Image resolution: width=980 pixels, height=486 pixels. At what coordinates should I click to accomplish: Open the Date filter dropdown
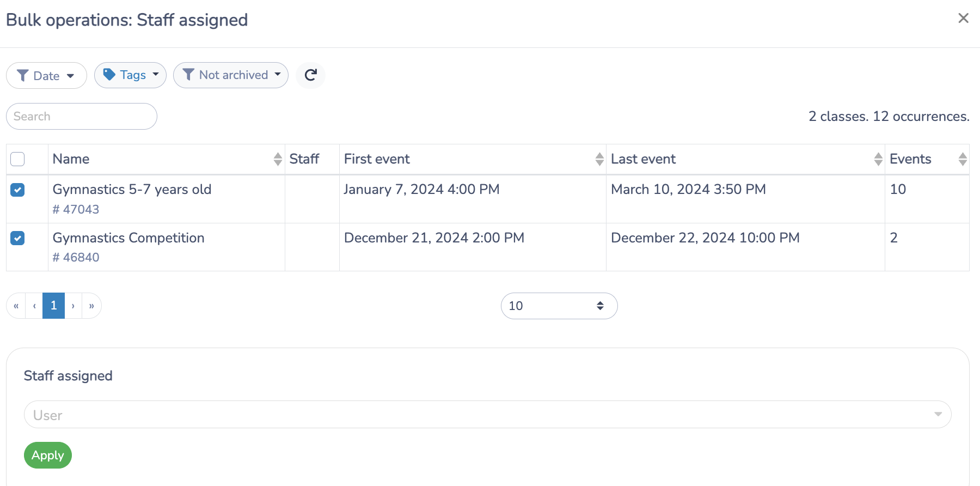tap(46, 75)
